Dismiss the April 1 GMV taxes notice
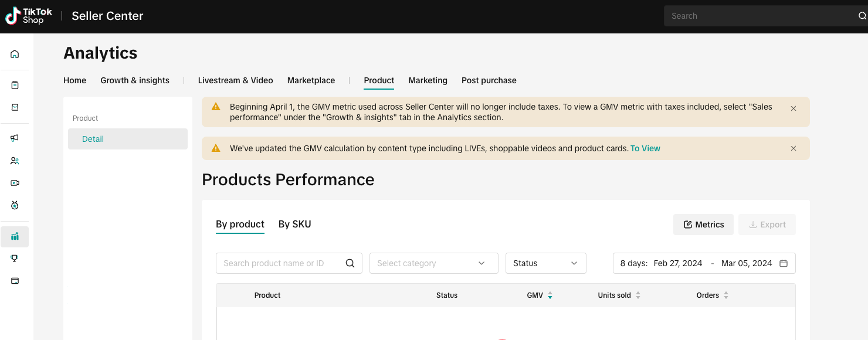 [x=793, y=108]
